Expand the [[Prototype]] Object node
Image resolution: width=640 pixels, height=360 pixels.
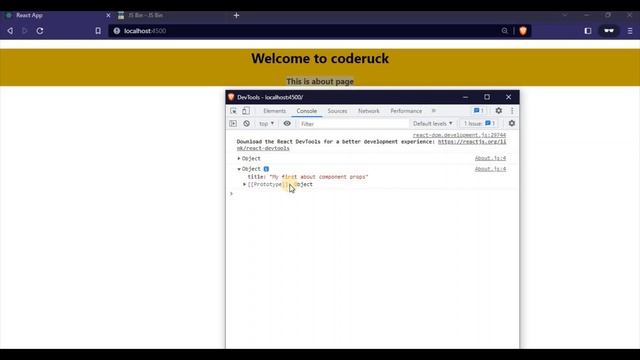[245, 184]
